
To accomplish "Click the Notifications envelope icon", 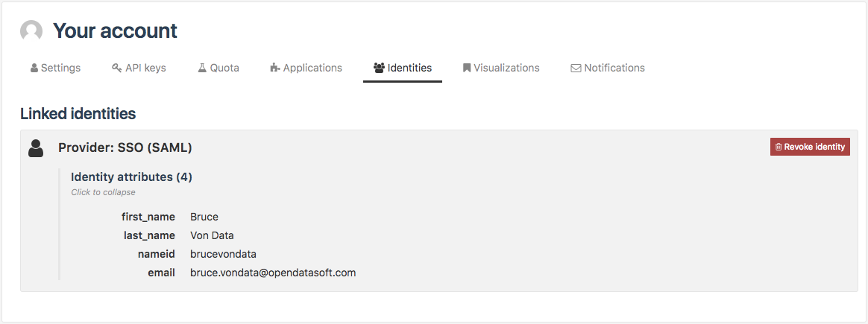I will (576, 68).
